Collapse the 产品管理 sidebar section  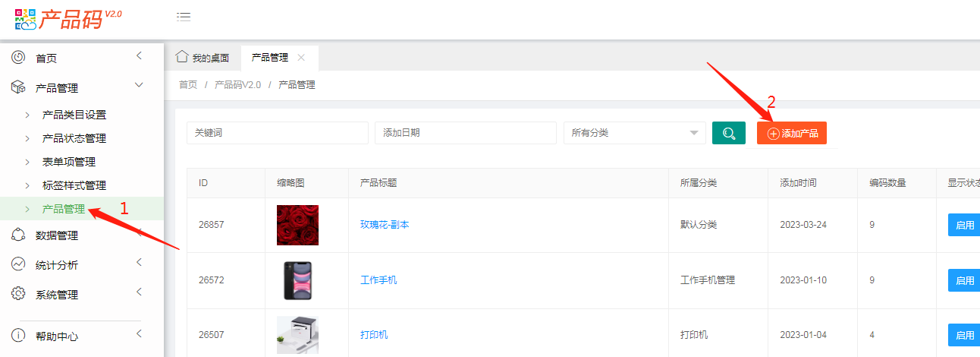click(139, 86)
